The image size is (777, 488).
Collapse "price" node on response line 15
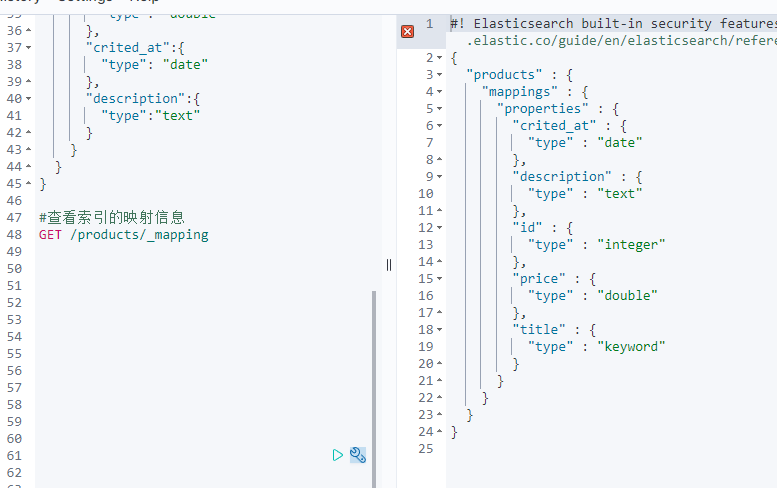tap(440, 279)
